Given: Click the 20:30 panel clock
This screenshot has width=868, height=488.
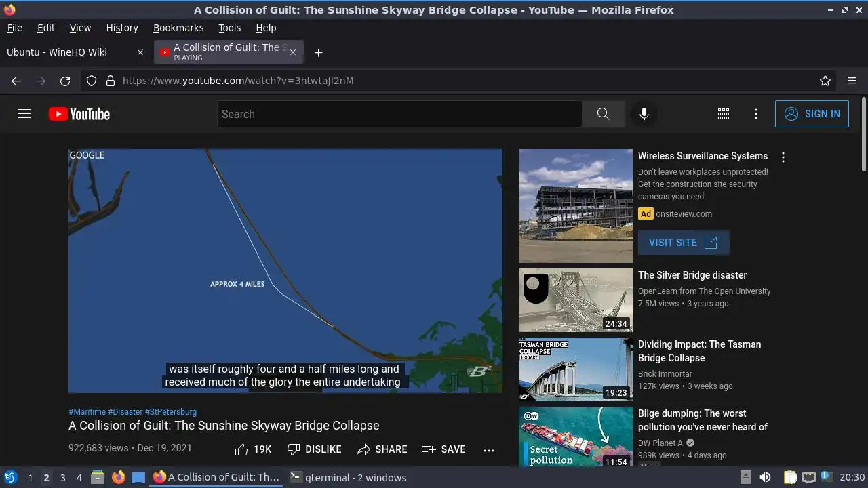Looking at the screenshot, I should point(852,477).
